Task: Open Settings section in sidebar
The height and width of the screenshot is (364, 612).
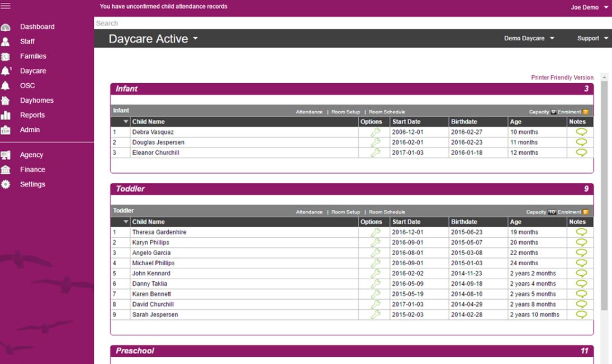Action: 32,184
